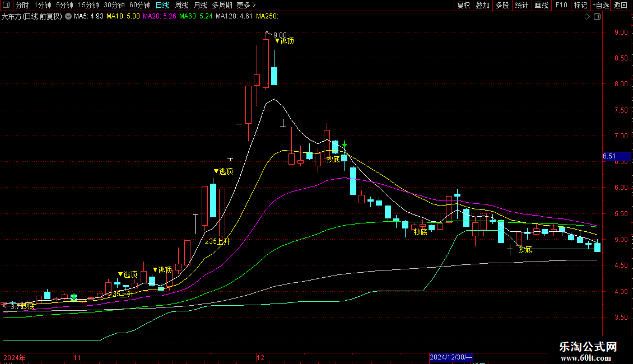633x364 pixels.
Task: Switch to the 60分钟 timeframe
Action: (x=139, y=6)
